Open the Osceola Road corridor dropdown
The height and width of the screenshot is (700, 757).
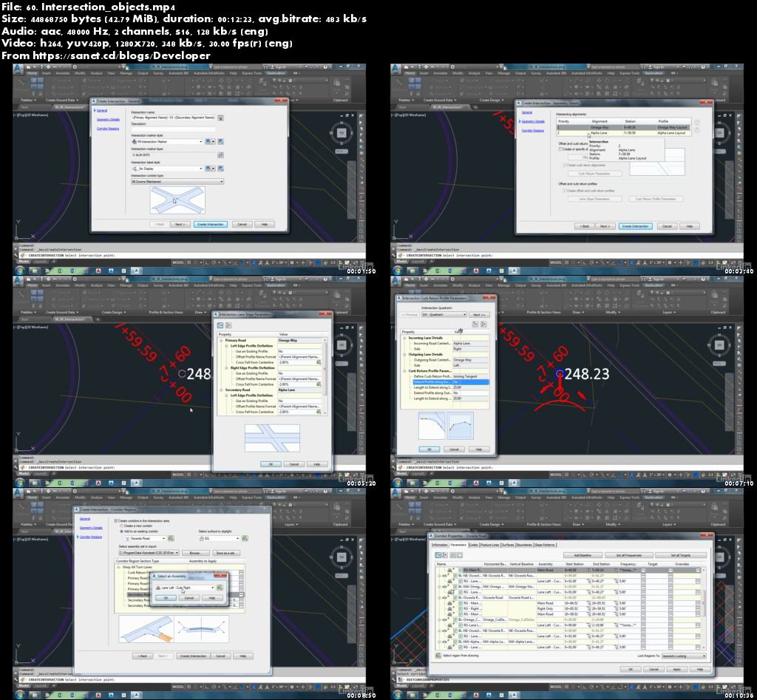coord(146,538)
